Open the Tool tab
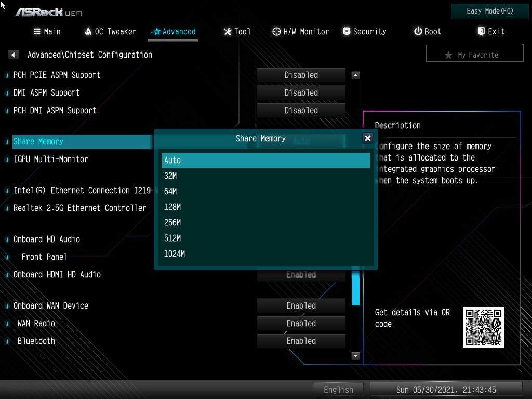 [x=237, y=32]
